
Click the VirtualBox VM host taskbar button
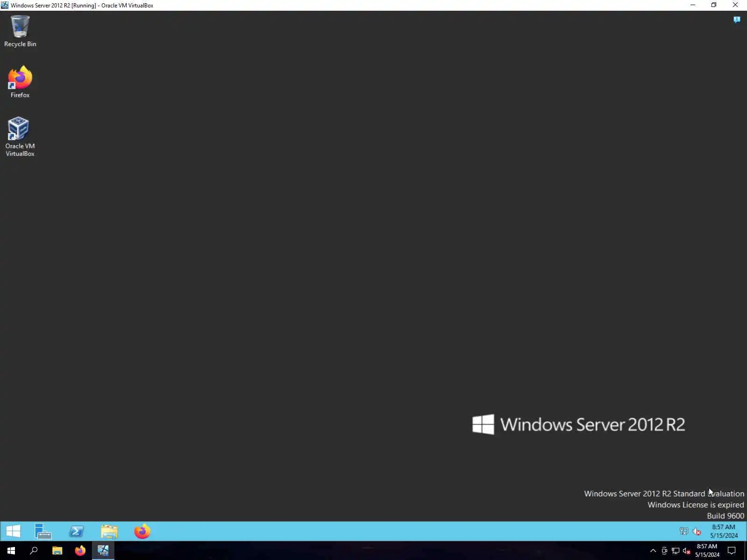pos(103,551)
